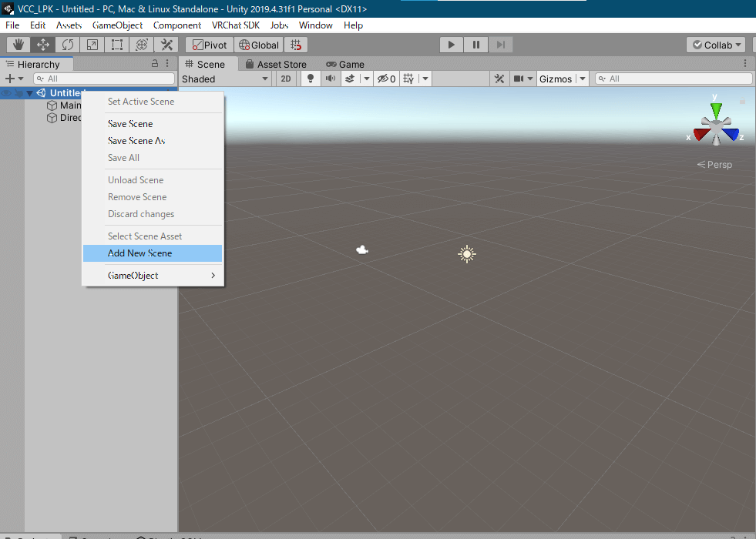This screenshot has width=756, height=539.
Task: Open the GameObject menu in menu bar
Action: tap(118, 25)
